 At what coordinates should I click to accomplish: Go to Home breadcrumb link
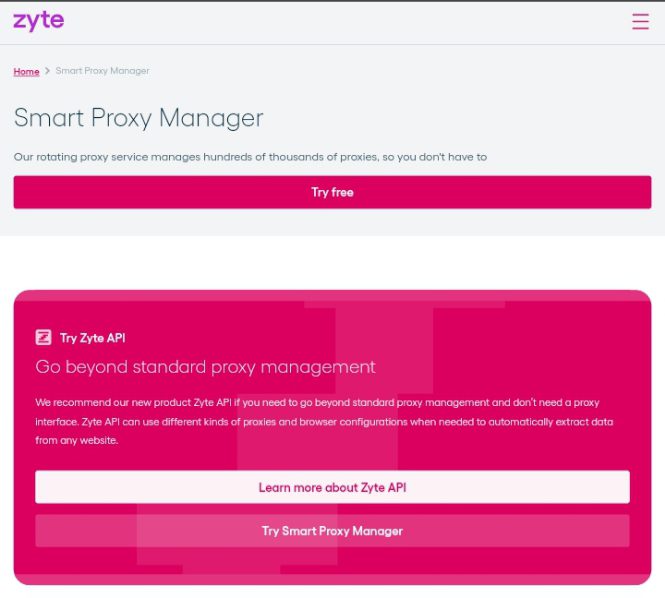pyautogui.click(x=26, y=71)
